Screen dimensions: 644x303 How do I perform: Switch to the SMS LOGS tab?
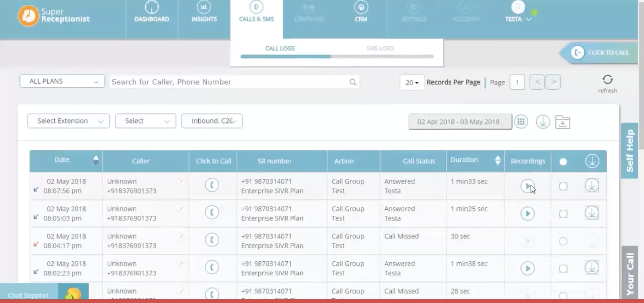coord(380,48)
